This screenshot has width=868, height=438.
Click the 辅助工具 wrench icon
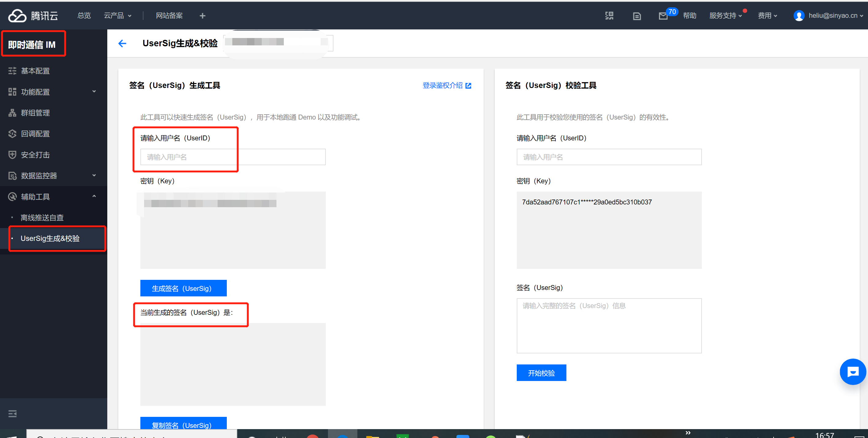(x=13, y=196)
